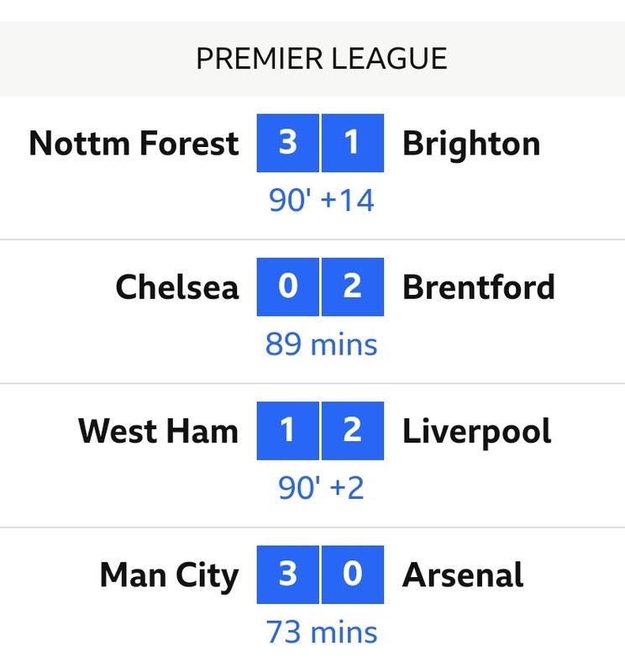Open Nottm Forest team link
Viewport: 625px width, 672px height.
click(x=134, y=144)
